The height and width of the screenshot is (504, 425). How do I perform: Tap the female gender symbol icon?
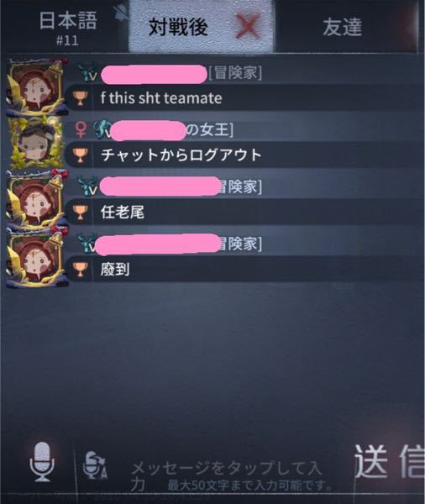click(81, 130)
